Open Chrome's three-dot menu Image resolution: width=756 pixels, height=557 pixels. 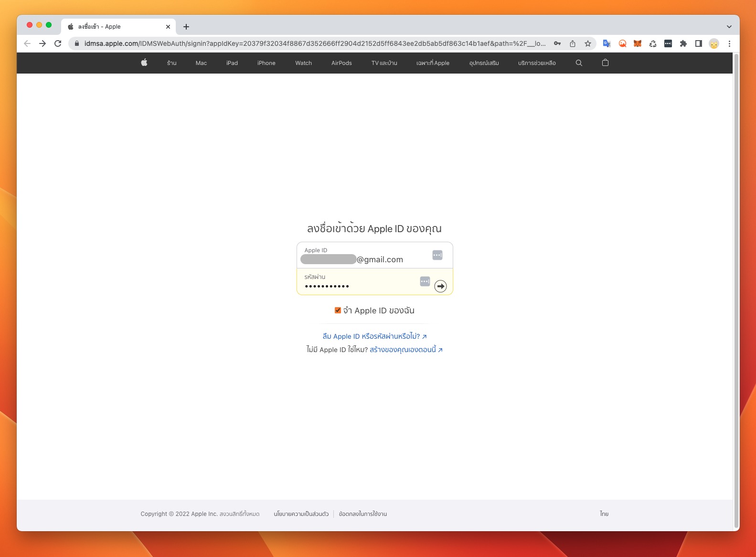pyautogui.click(x=729, y=43)
